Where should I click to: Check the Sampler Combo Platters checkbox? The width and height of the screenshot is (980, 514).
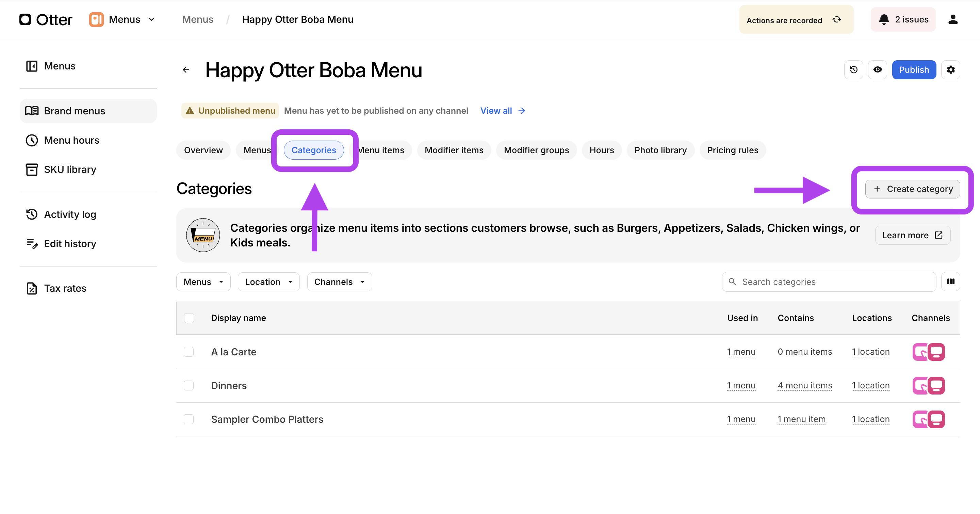click(189, 419)
